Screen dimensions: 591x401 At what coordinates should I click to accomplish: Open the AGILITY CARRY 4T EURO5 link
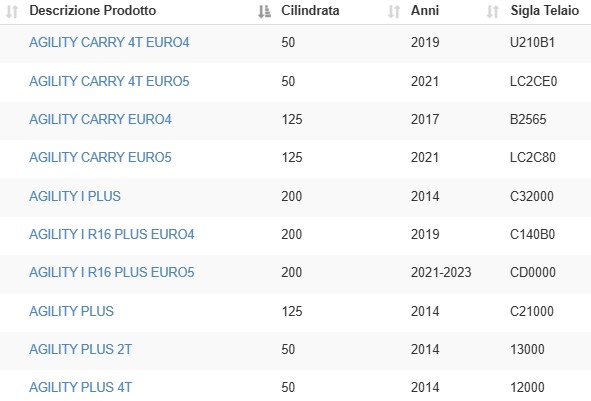[x=109, y=81]
